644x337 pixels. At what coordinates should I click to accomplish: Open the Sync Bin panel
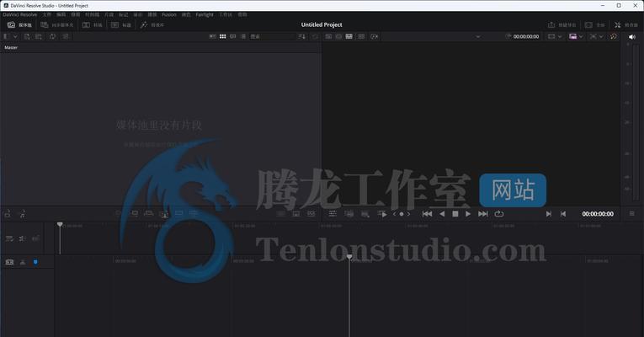[x=57, y=25]
